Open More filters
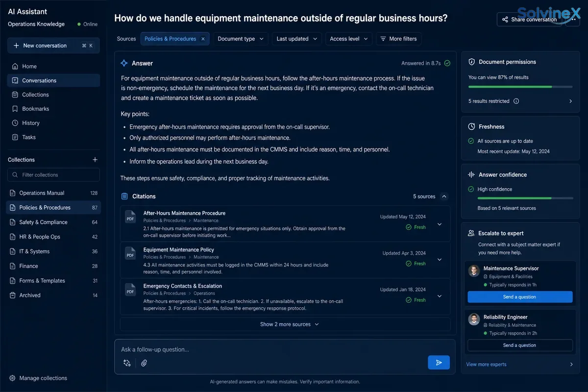 [398, 39]
